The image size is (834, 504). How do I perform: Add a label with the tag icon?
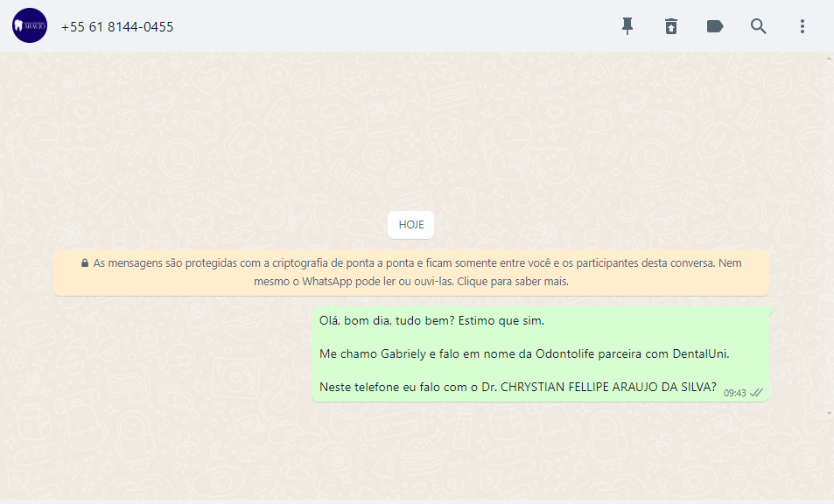tap(715, 26)
